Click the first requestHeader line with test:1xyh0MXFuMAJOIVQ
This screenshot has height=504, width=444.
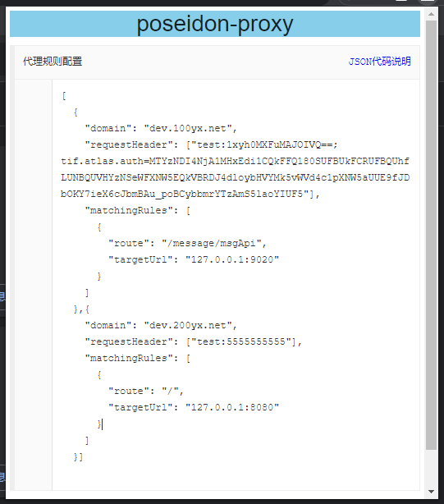[x=211, y=145]
